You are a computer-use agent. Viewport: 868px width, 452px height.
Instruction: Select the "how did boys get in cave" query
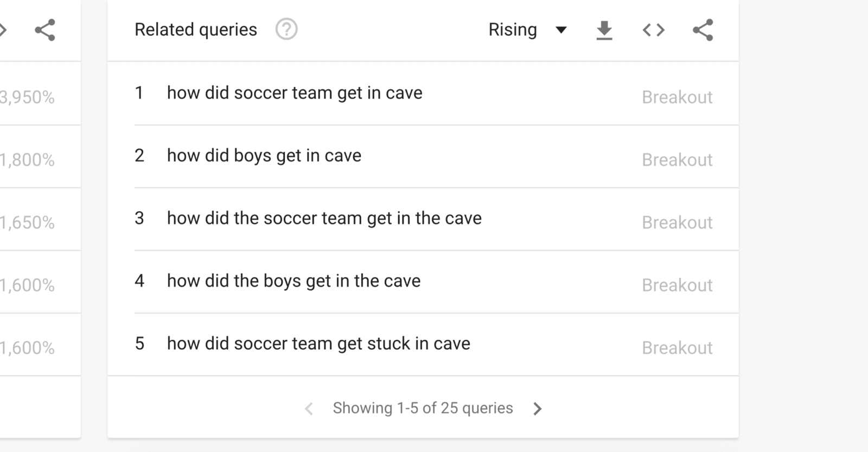pyautogui.click(x=264, y=156)
